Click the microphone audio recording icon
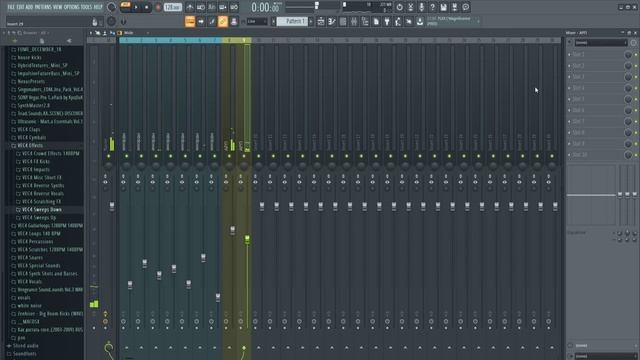This screenshot has height=360, width=640. [x=421, y=7]
